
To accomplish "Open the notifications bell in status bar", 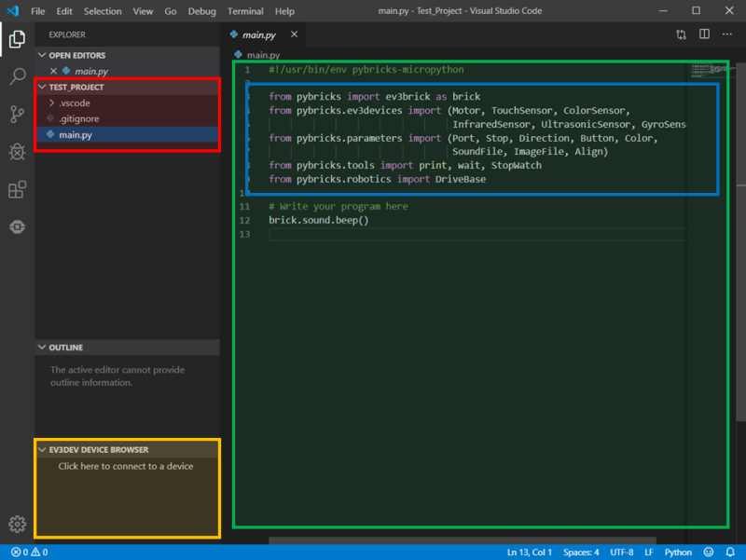I will (729, 553).
